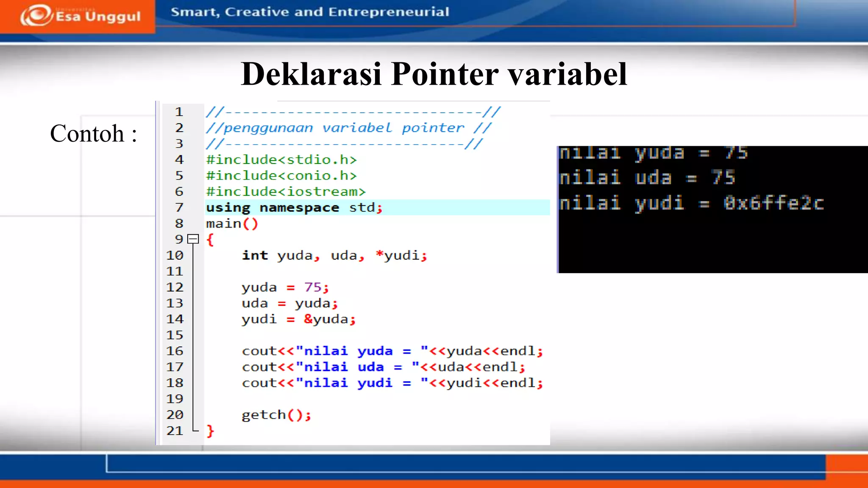
Task: Click line number 1 in the gutter
Action: (179, 112)
